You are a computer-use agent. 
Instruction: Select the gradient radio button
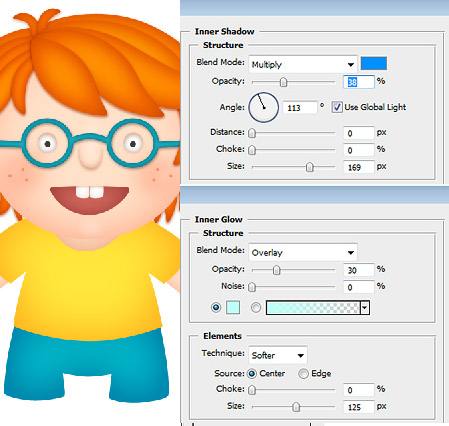coord(256,307)
